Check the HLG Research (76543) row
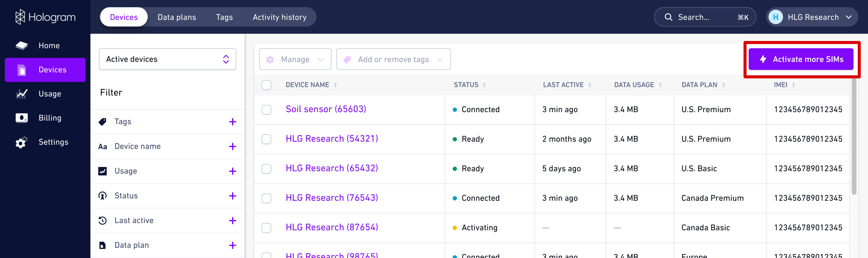 [267, 198]
